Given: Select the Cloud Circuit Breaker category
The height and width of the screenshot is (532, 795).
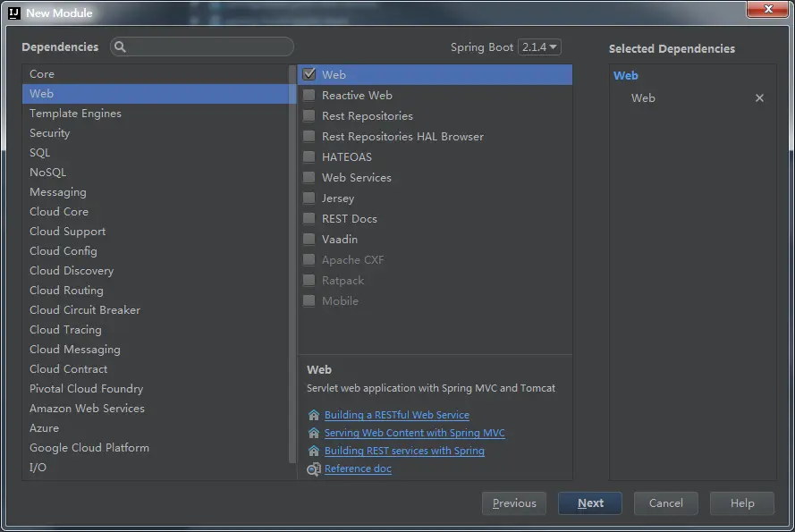Looking at the screenshot, I should coord(155,310).
